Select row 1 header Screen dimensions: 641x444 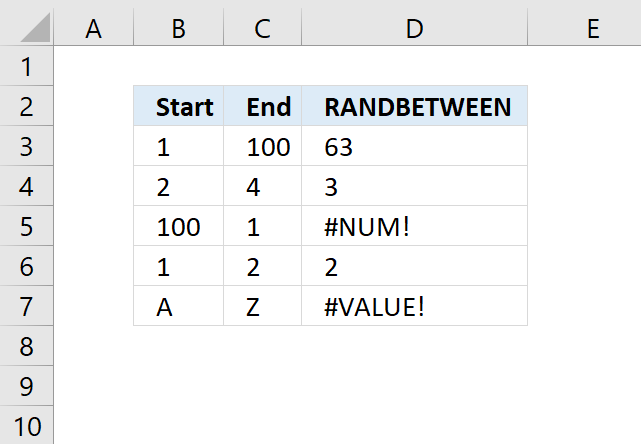click(27, 66)
